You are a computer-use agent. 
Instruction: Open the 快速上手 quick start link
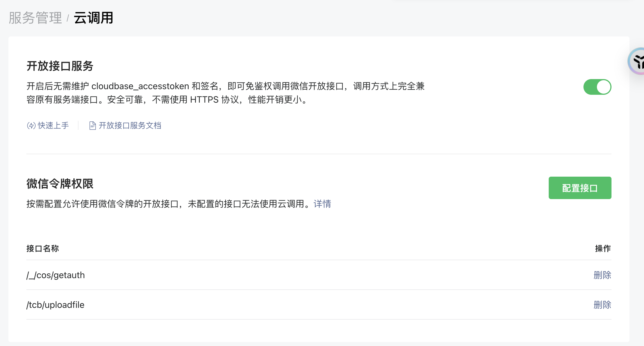(53, 126)
